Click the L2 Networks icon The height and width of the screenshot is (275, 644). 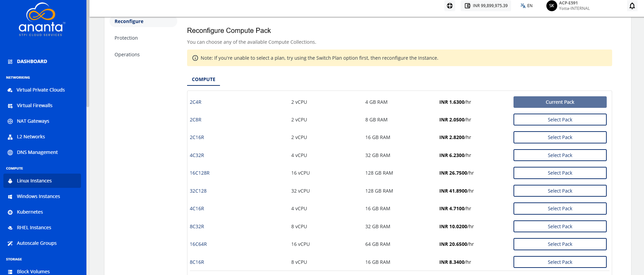tap(10, 137)
